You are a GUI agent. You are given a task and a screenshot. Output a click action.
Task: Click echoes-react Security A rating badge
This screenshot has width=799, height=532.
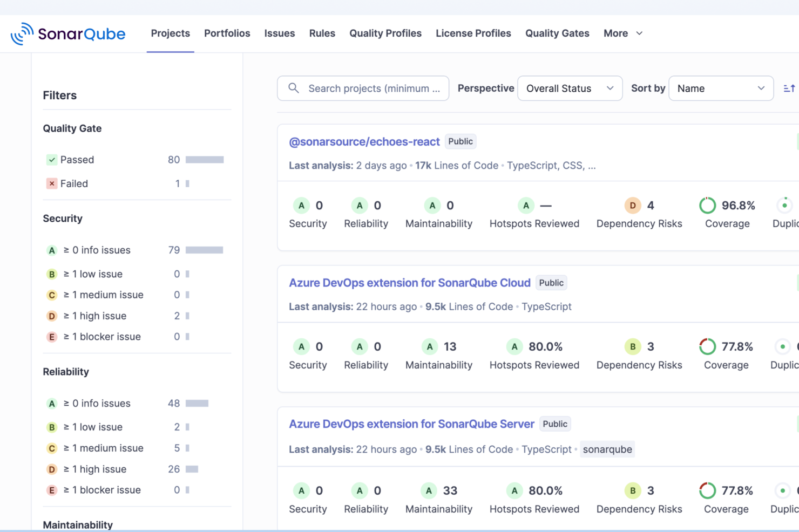pyautogui.click(x=301, y=206)
